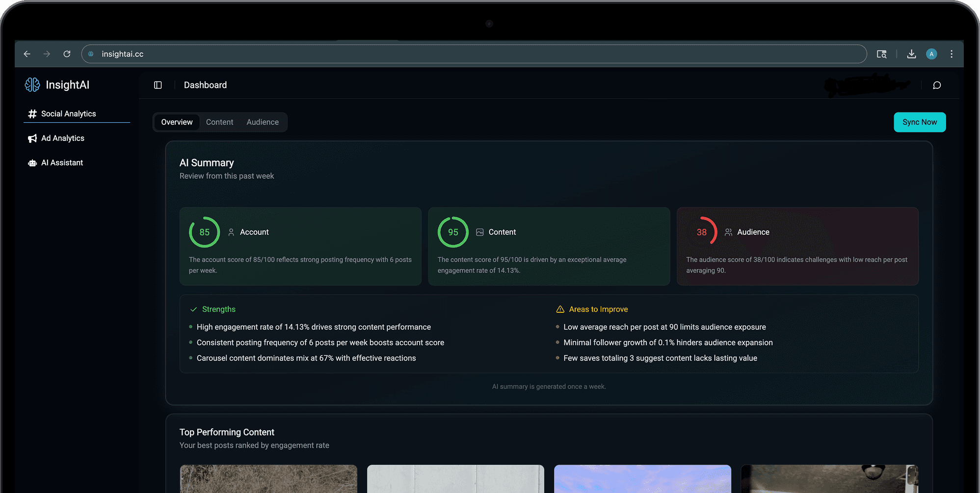This screenshot has width=980, height=493.
Task: Click "Few saves totaling 3" improvement item
Action: tap(660, 358)
